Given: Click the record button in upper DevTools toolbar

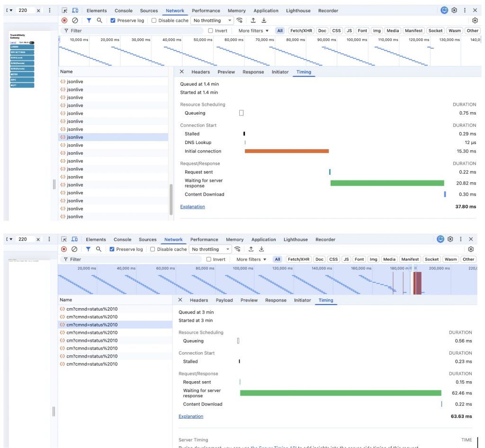Looking at the screenshot, I should click(64, 20).
